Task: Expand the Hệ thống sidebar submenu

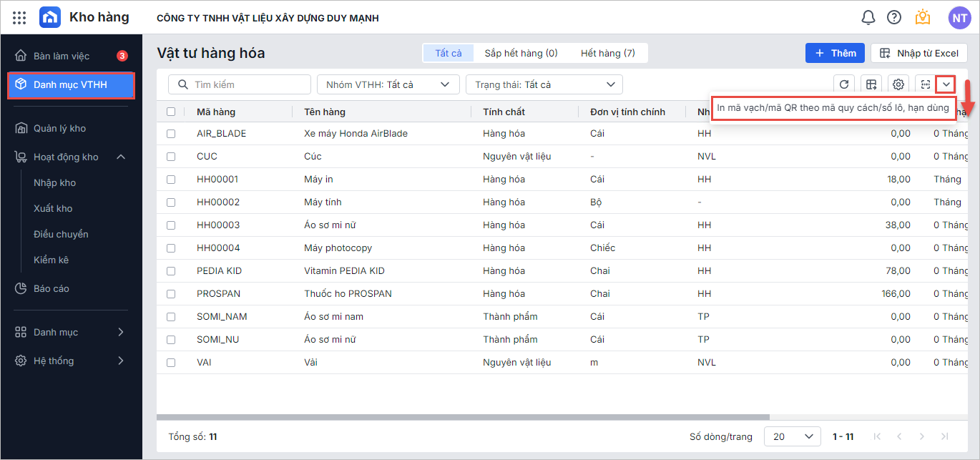Action: pos(121,361)
